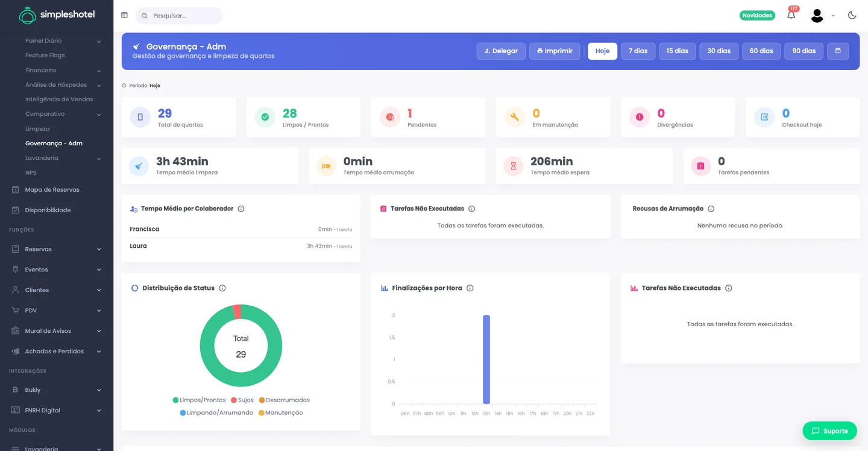The height and width of the screenshot is (451, 868).
Task: Select the 7 dias period tab
Action: point(638,51)
